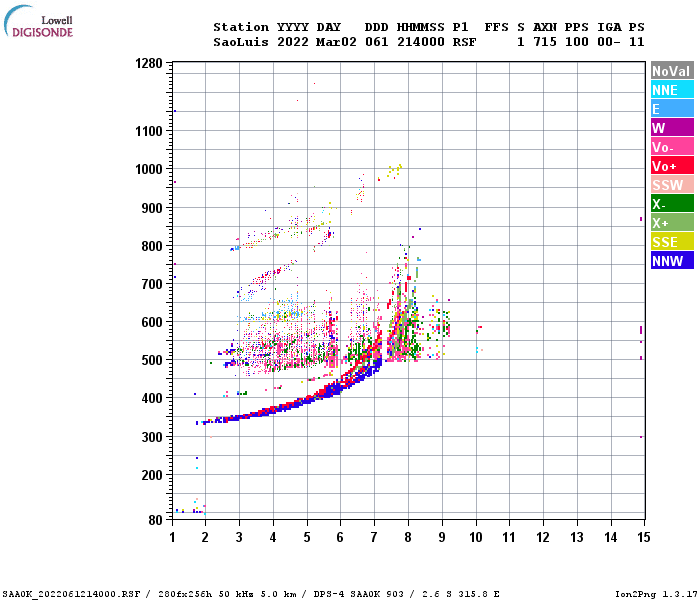Click the SAA0K RSF file info footer

click(x=251, y=594)
